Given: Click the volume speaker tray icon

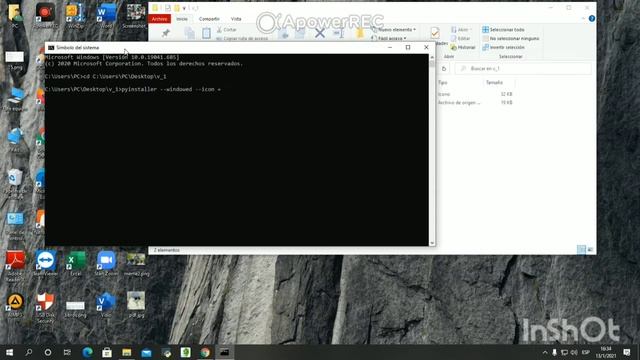Looking at the screenshot, I should click(x=574, y=352).
